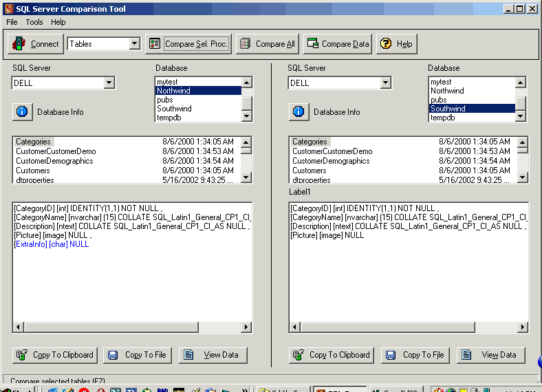
Task: Click right Copy To File button
Action: pyautogui.click(x=415, y=355)
